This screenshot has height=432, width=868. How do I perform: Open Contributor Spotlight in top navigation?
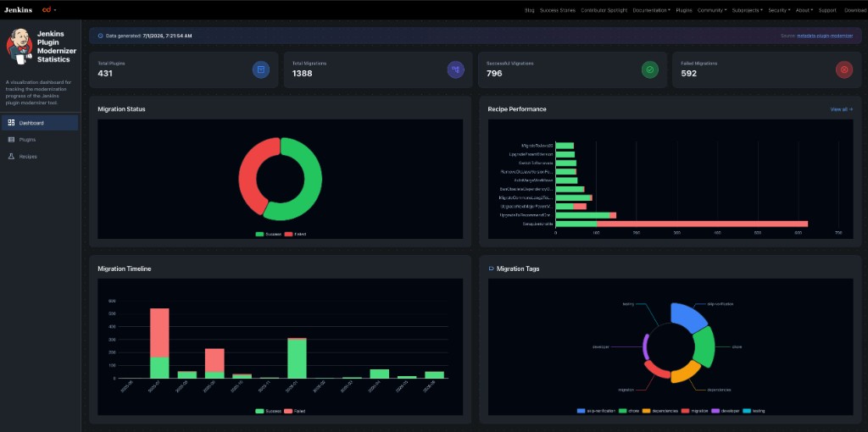click(604, 10)
